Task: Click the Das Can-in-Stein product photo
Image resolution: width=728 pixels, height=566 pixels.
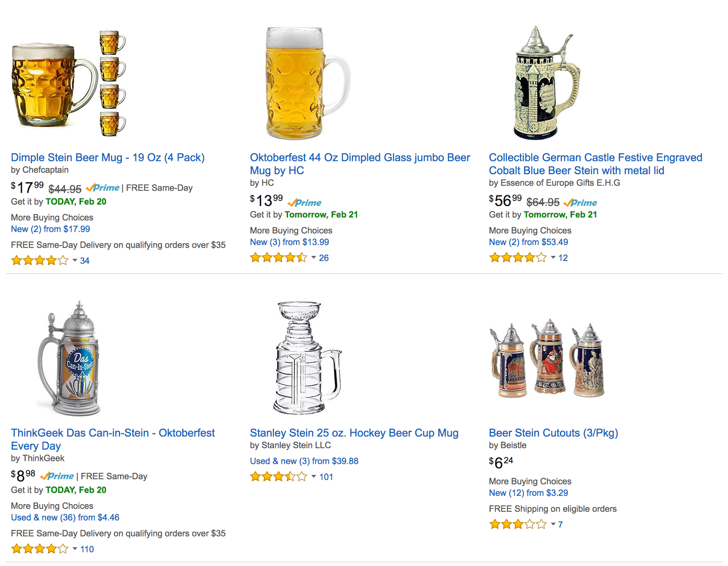Action: click(x=69, y=358)
